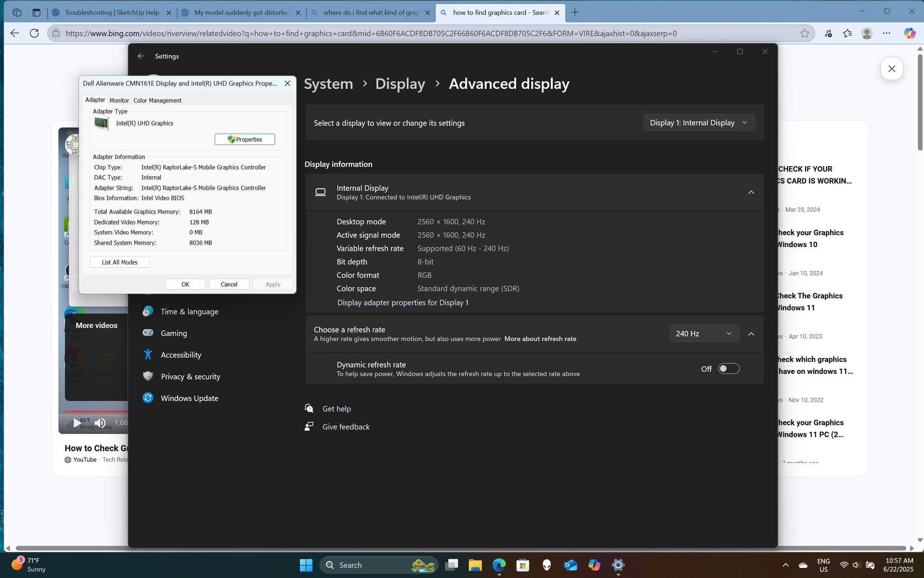The width and height of the screenshot is (924, 578).
Task: Open a new browser tab
Action: point(575,13)
